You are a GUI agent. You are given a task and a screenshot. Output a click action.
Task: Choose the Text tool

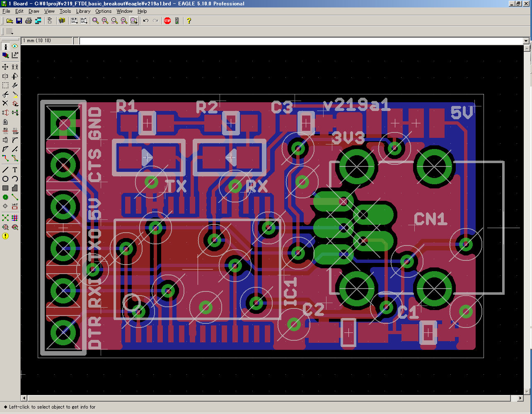point(15,170)
